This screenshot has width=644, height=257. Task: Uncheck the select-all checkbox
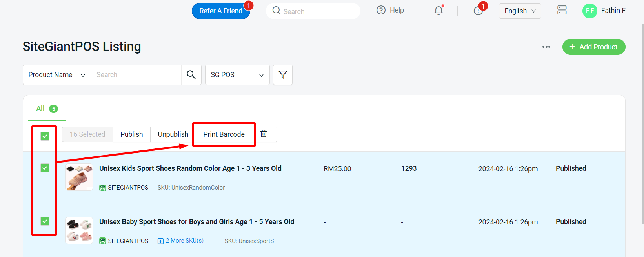[45, 136]
